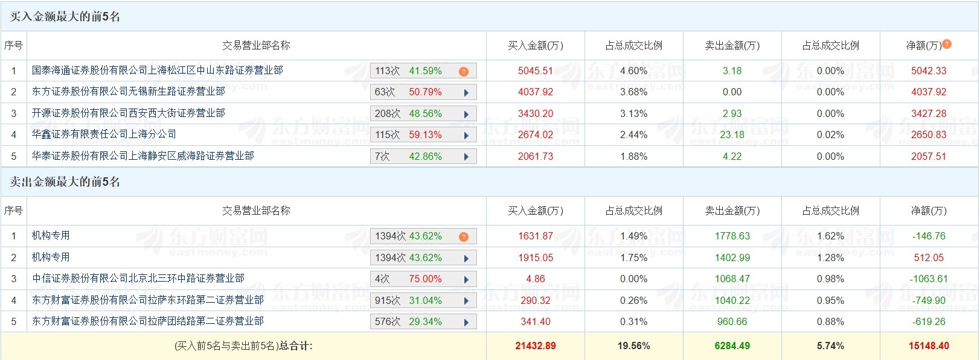Click 总合计 summary row label
Image resolution: width=980 pixels, height=360 pixels.
243,346
